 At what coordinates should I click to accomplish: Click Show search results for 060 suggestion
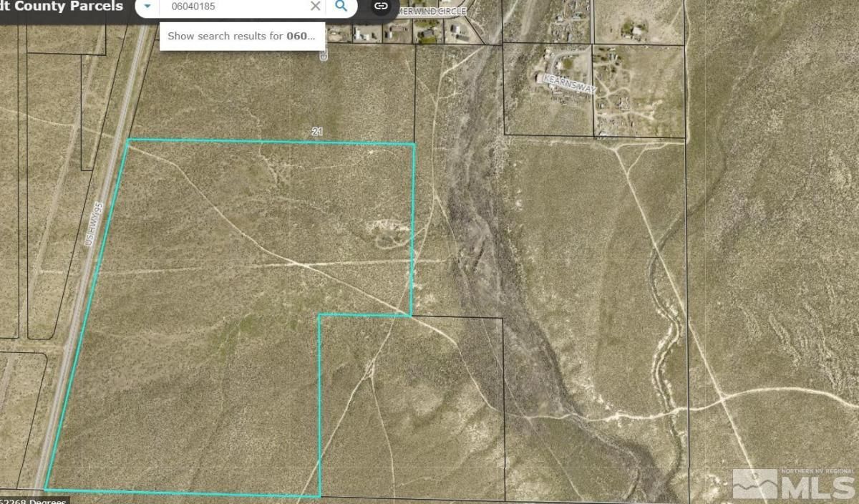pos(242,35)
